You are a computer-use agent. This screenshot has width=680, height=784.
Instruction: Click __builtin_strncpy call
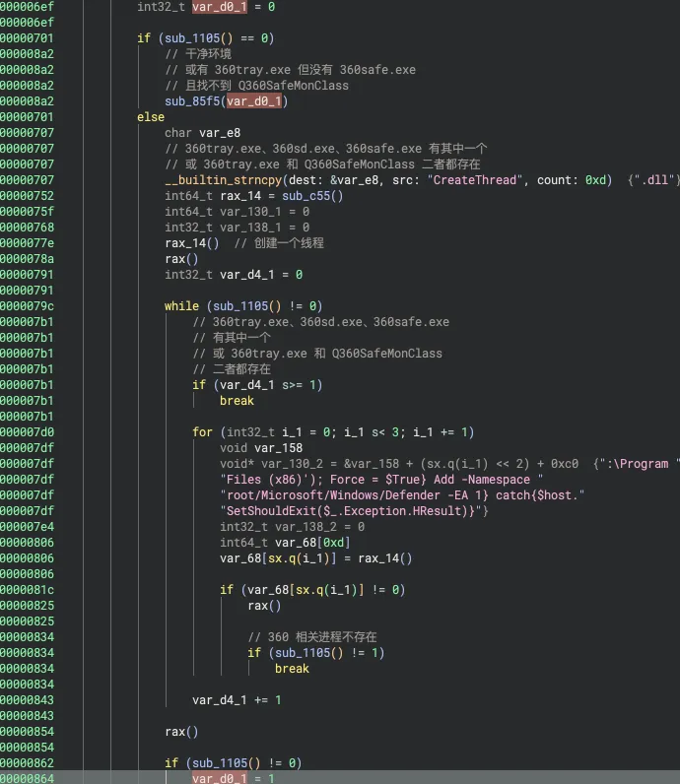pos(223,180)
